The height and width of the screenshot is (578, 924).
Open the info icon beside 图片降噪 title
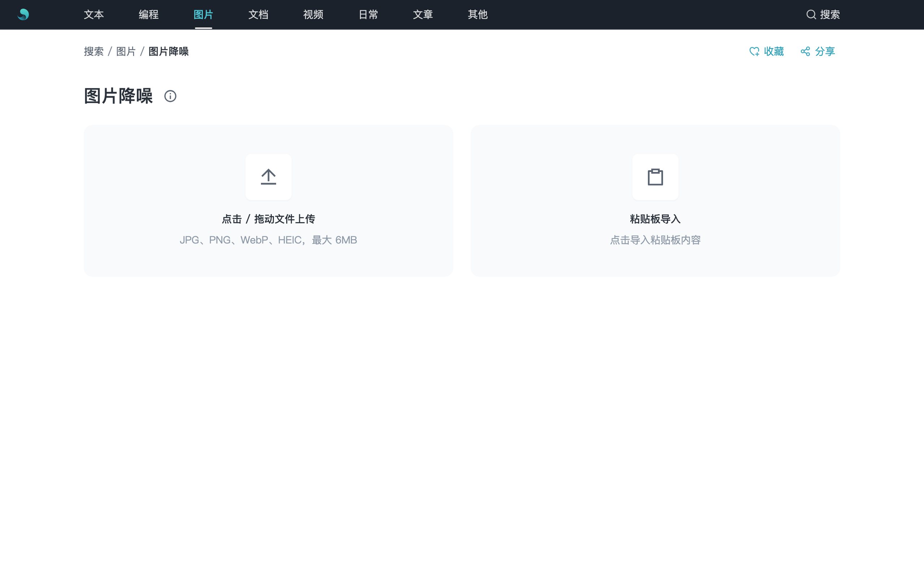coord(170,96)
